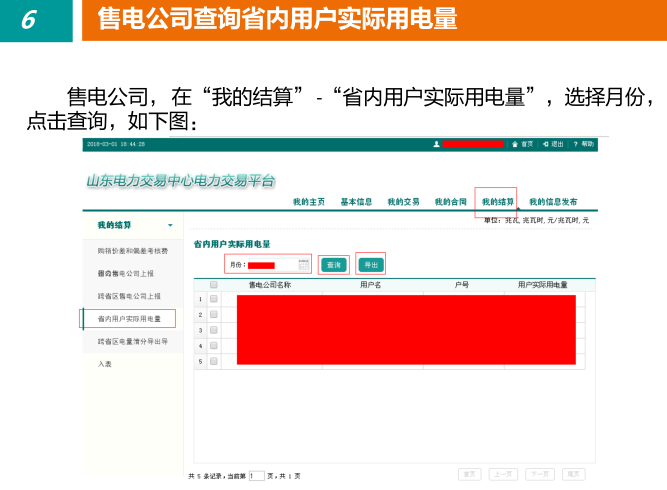Go to the 基本信息 tab
The image size is (667, 490).
pos(356,202)
